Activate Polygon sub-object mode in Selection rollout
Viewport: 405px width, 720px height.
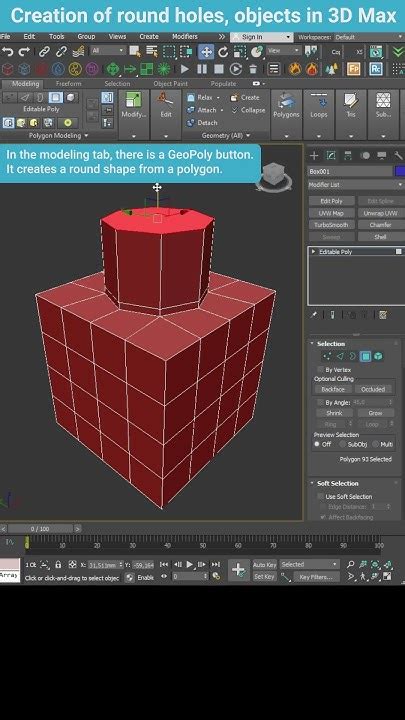366,356
